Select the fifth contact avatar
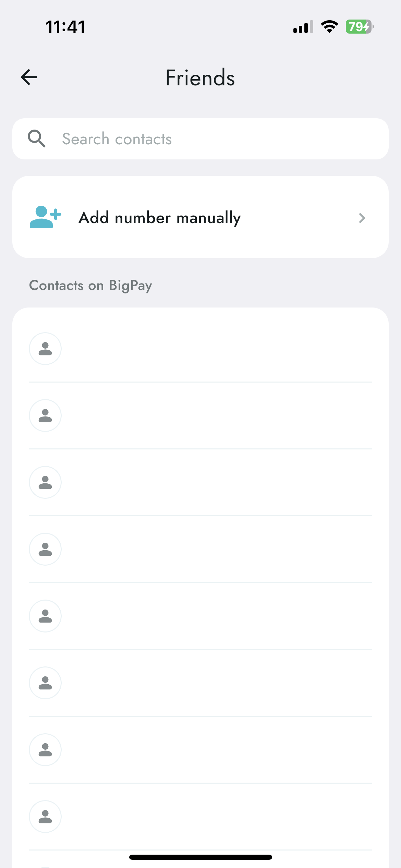401x868 pixels. 45,616
